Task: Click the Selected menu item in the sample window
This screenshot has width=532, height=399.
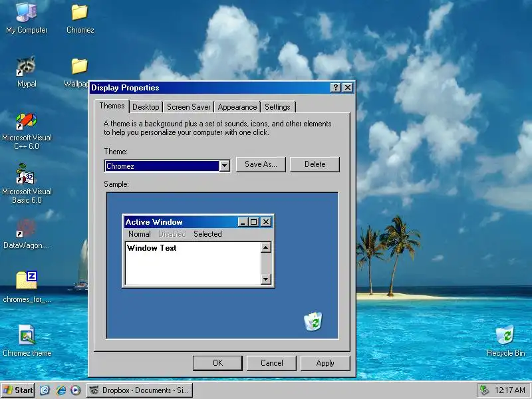Action: point(207,234)
